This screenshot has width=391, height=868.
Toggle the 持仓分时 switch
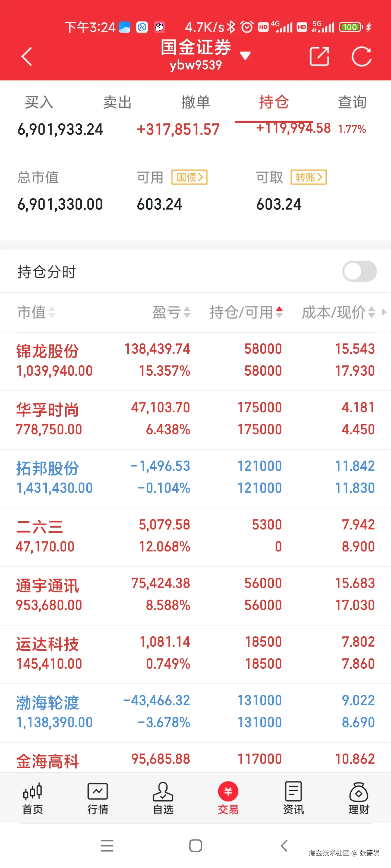pyautogui.click(x=359, y=271)
